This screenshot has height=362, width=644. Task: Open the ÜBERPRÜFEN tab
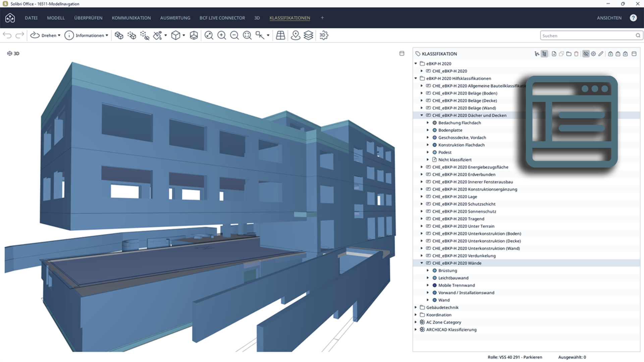88,18
